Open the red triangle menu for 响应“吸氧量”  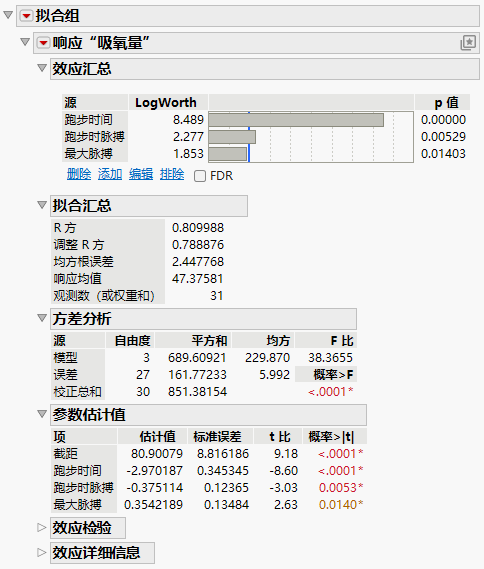(43, 43)
